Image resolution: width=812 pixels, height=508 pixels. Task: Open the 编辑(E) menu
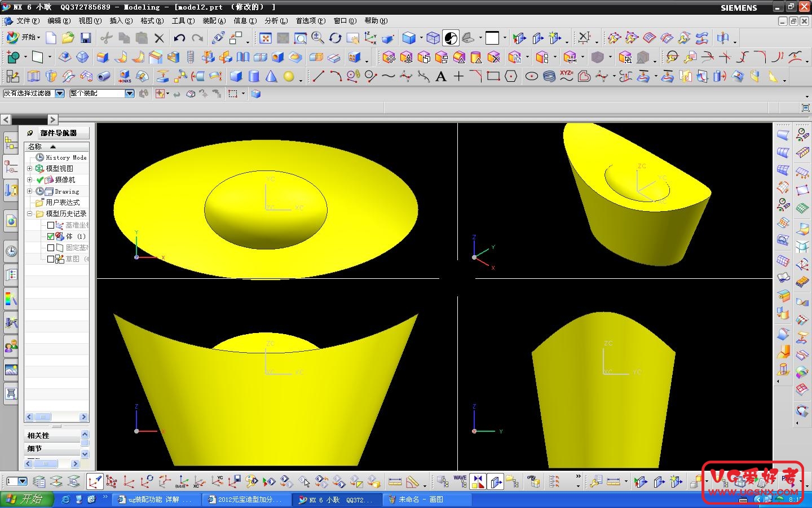(x=59, y=21)
